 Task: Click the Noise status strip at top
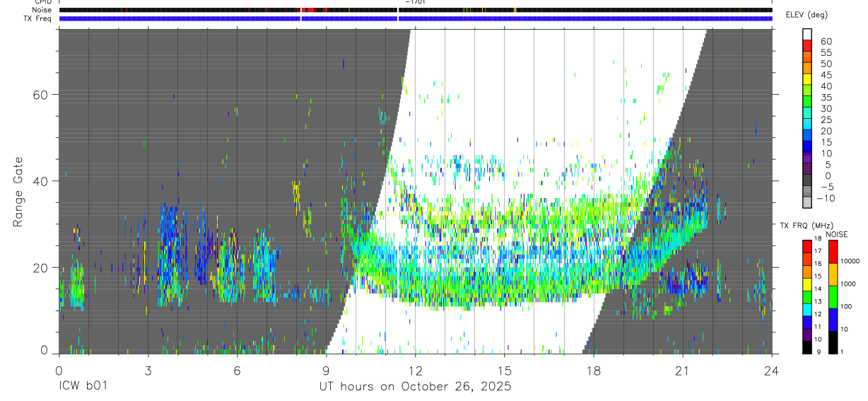(x=416, y=10)
